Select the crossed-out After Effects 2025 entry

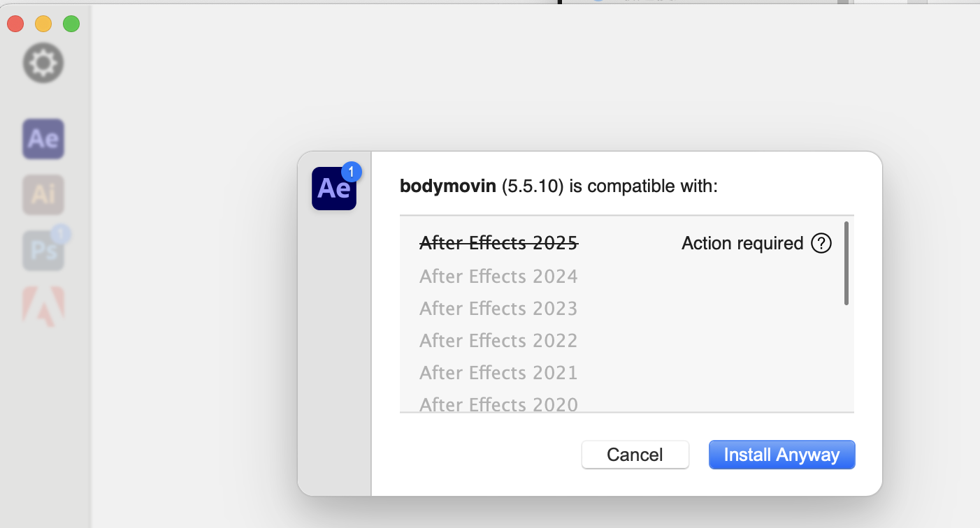point(498,243)
